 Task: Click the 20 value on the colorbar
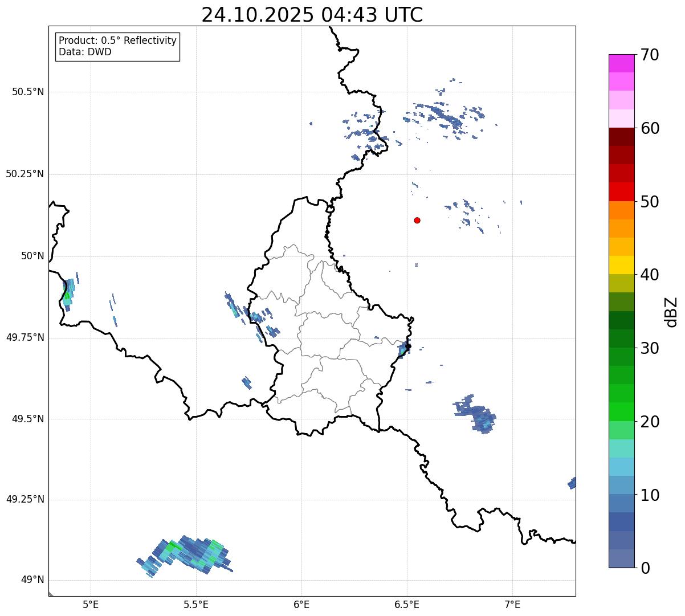click(x=650, y=422)
